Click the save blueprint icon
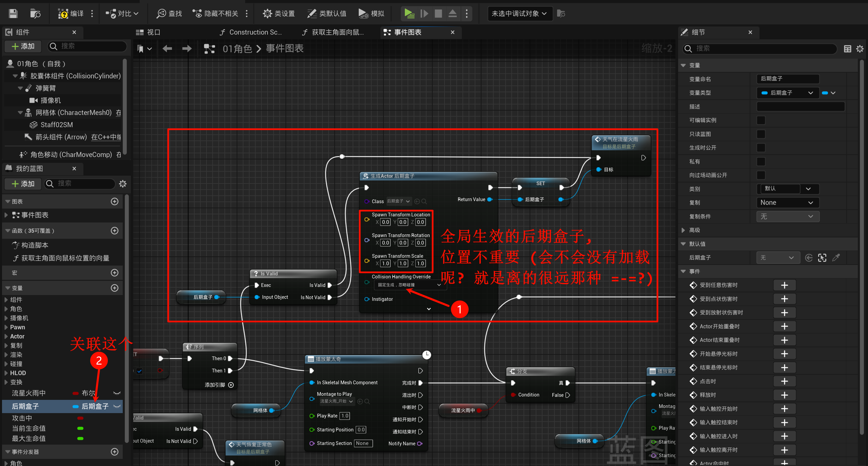The height and width of the screenshot is (466, 868). coord(13,14)
